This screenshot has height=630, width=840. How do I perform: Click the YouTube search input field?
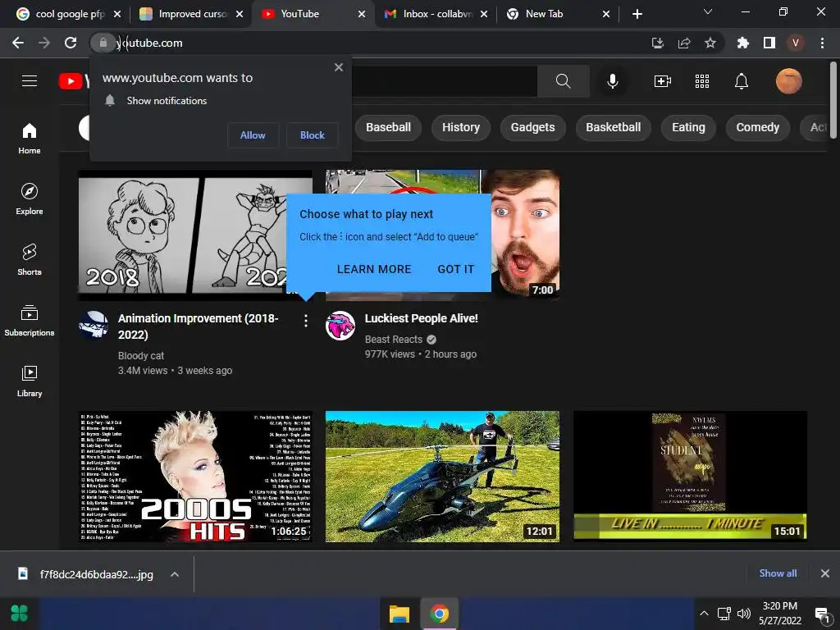click(x=445, y=81)
